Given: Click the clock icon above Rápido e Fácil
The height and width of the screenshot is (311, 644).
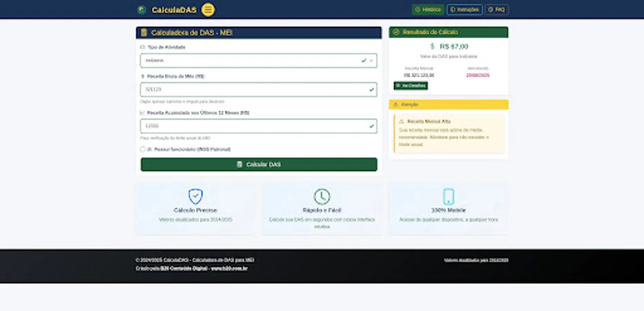Looking at the screenshot, I should (322, 196).
